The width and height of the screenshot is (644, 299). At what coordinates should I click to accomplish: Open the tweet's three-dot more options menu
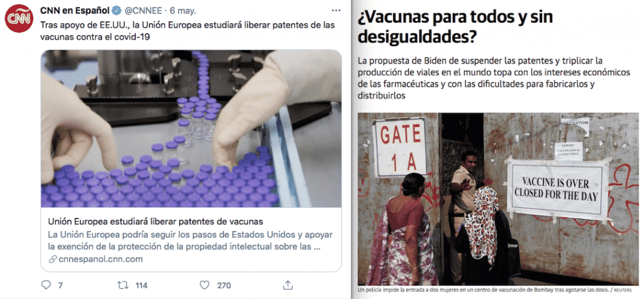[336, 10]
